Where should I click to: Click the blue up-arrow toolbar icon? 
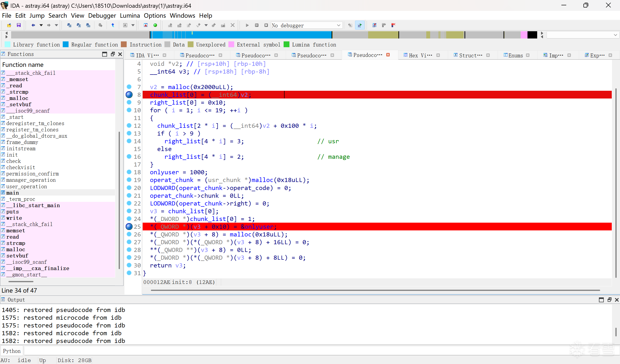pos(113,25)
